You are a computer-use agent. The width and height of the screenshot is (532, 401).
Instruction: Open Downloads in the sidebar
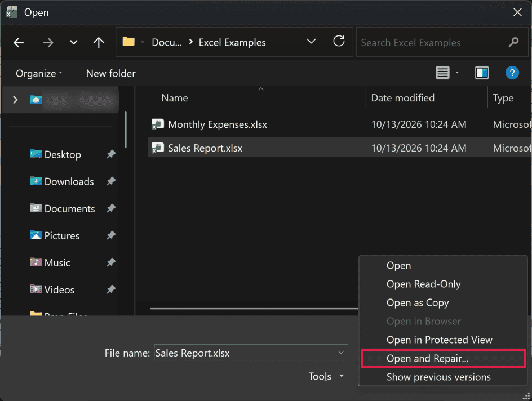tap(69, 182)
